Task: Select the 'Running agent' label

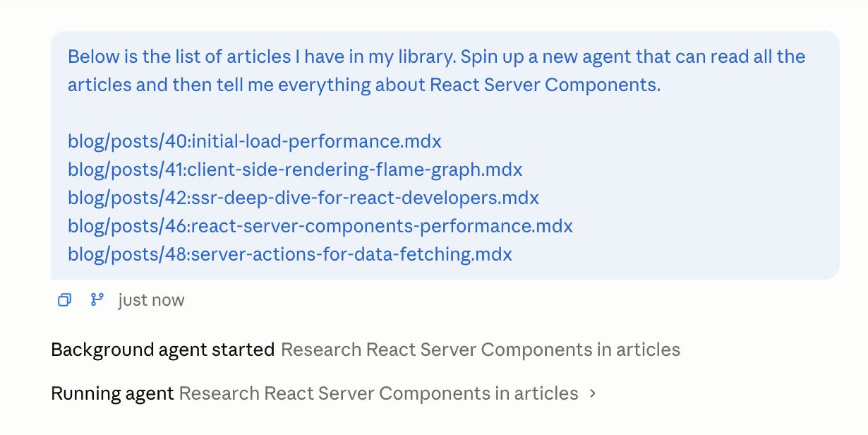Action: click(x=112, y=393)
